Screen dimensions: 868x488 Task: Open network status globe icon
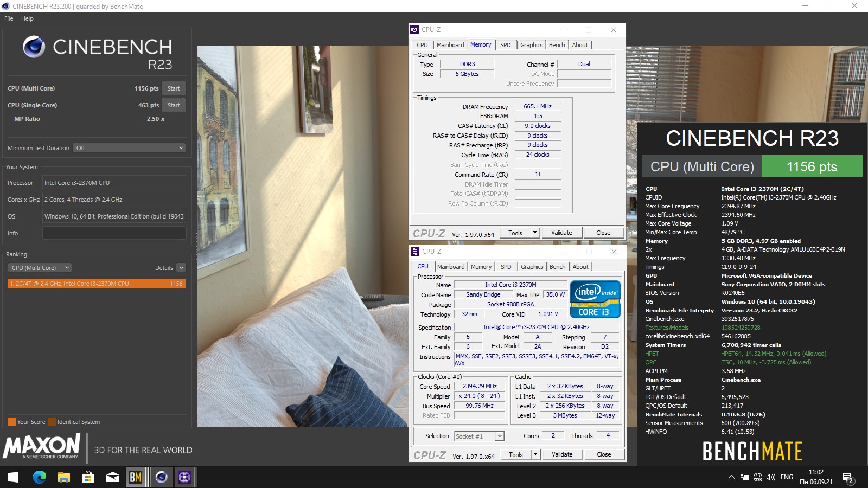pos(758,477)
